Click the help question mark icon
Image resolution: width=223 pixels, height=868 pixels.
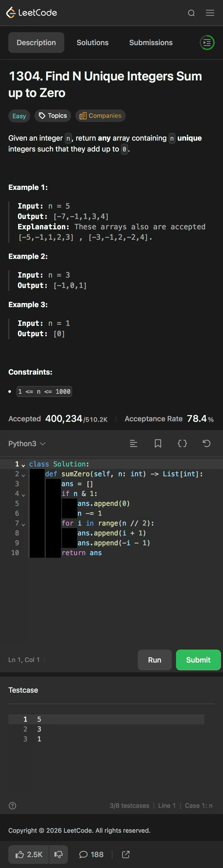[12, 806]
